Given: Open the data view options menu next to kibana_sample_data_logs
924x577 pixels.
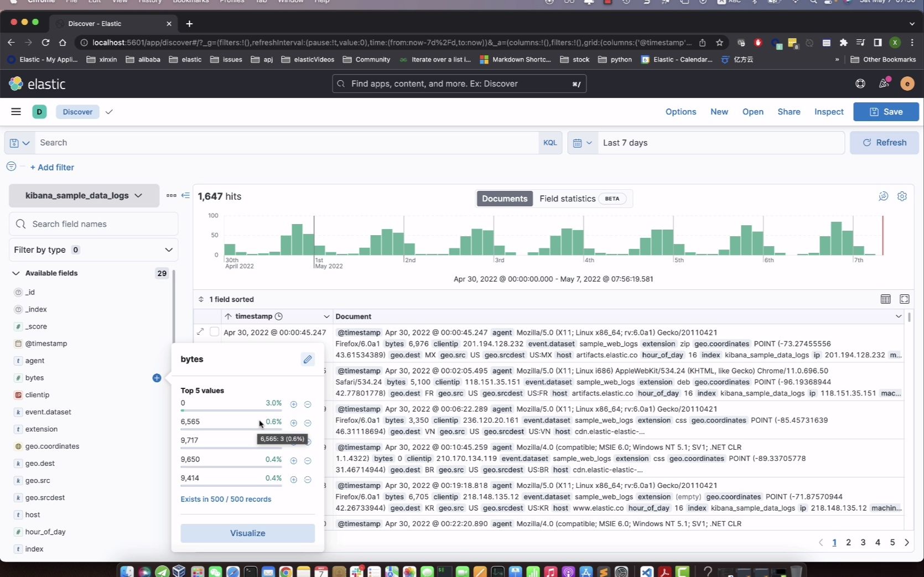Looking at the screenshot, I should [172, 195].
